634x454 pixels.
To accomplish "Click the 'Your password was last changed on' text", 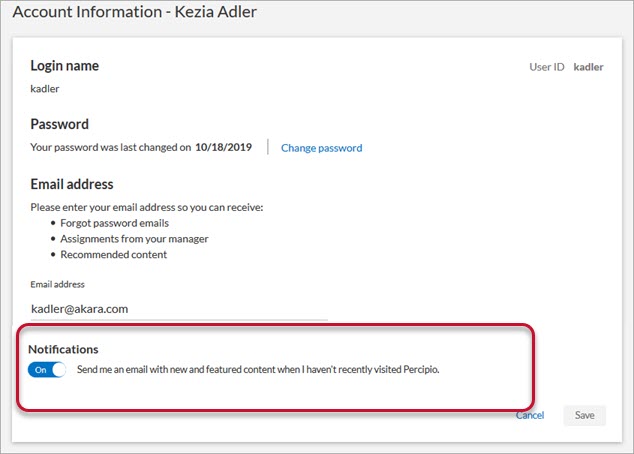I will click(111, 148).
